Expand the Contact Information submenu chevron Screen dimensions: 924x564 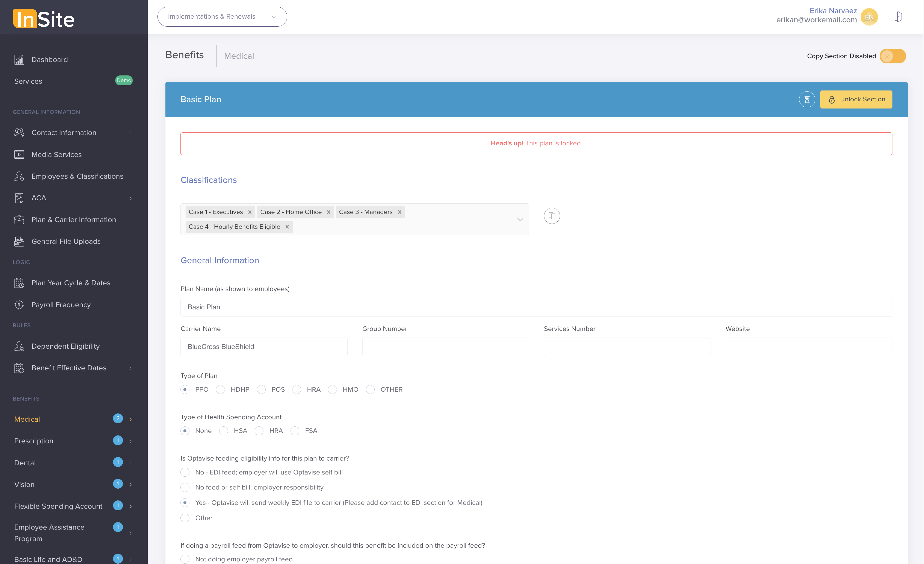[x=130, y=133]
